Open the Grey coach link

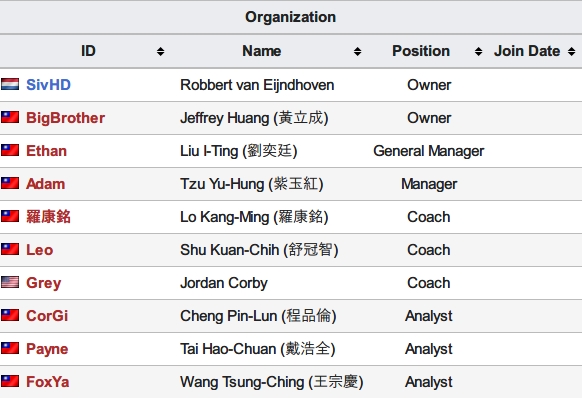point(43,283)
